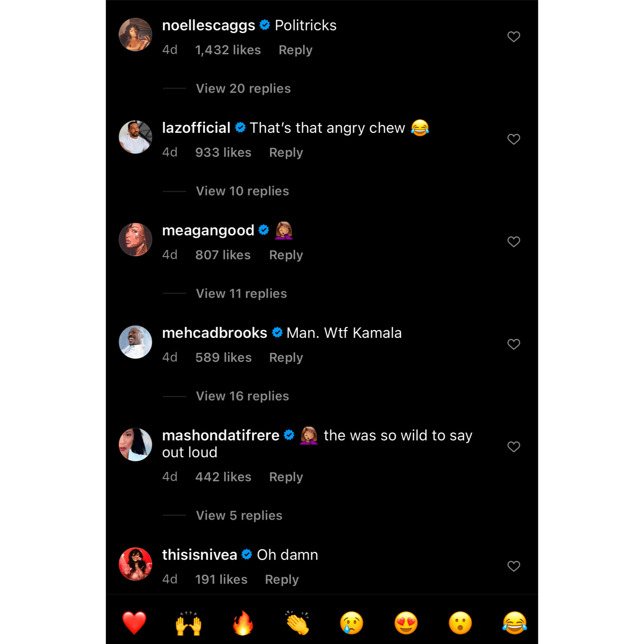
Task: Tap the fire emoji reaction
Action: click(x=243, y=623)
